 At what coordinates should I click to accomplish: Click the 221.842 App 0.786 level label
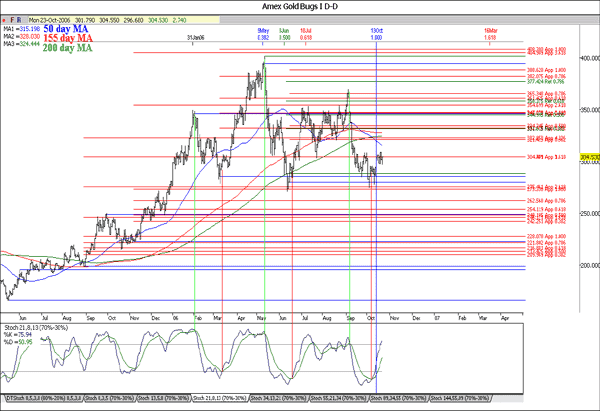pos(546,243)
